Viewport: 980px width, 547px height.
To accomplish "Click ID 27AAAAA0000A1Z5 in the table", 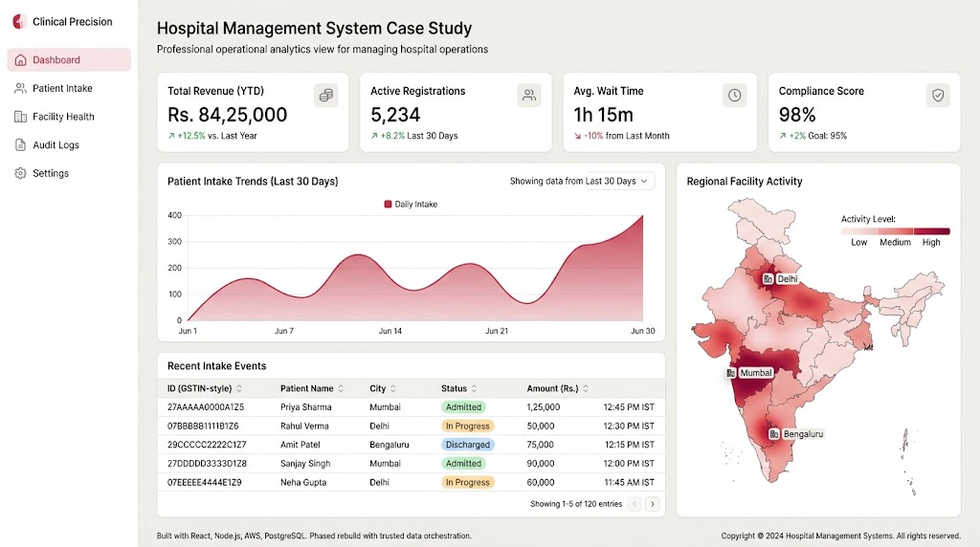I will coord(206,407).
